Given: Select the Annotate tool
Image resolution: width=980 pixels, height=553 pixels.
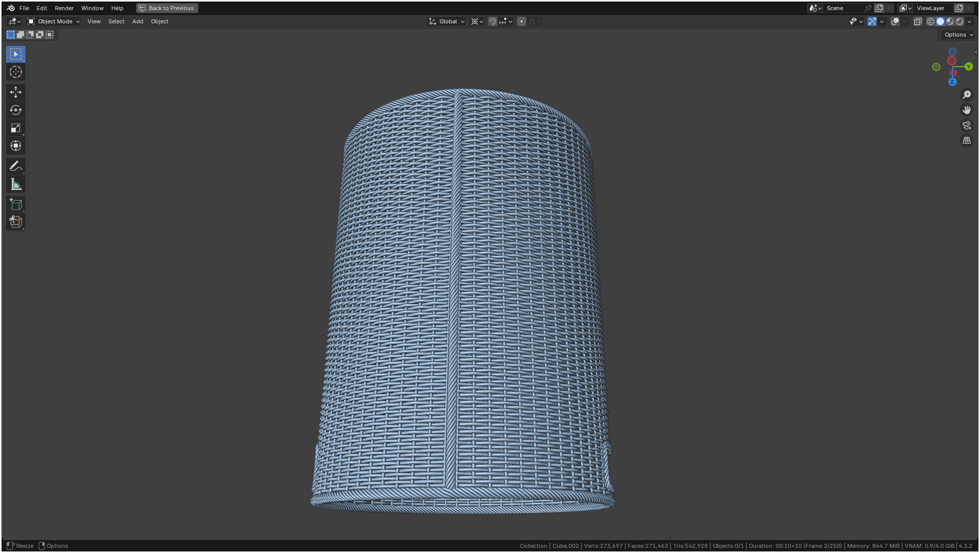Looking at the screenshot, I should point(16,166).
